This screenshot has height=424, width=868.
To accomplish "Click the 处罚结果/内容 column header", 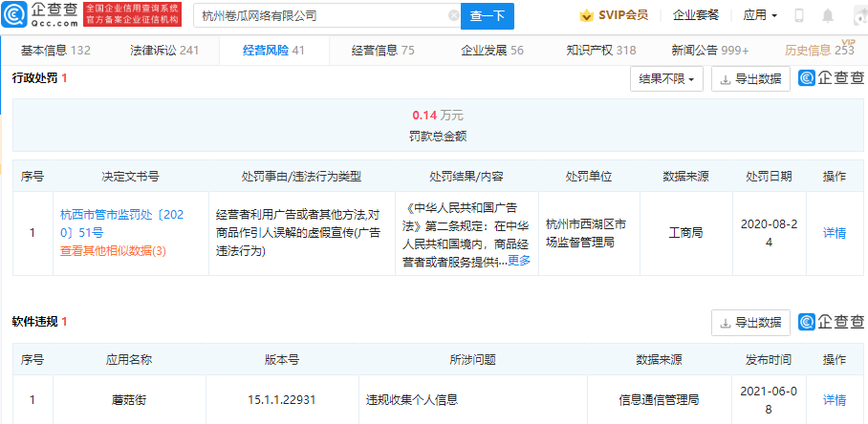I will (x=467, y=177).
